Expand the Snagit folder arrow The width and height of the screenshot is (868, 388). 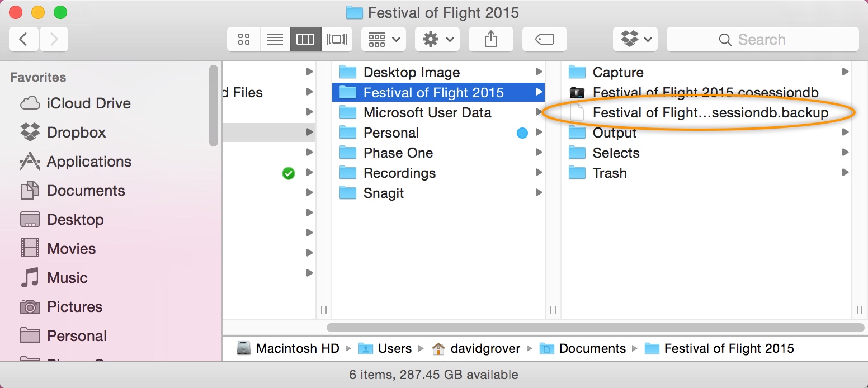tap(539, 192)
